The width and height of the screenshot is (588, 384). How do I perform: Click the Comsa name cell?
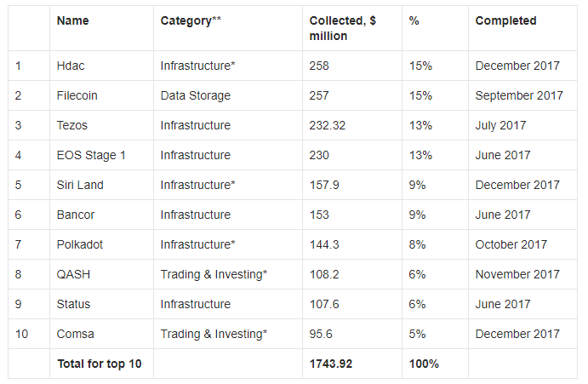click(x=74, y=334)
